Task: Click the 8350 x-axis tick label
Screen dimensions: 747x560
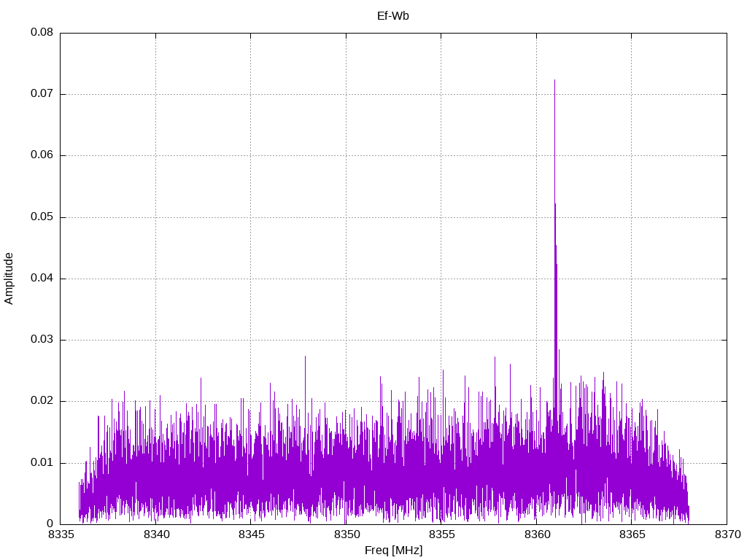Action: 346,535
